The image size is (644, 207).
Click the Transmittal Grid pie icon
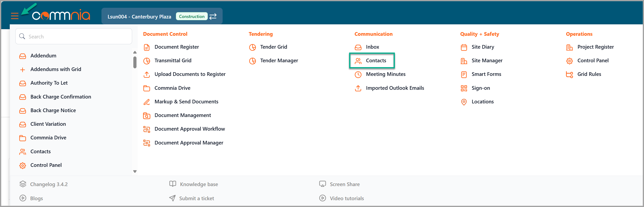click(x=146, y=61)
